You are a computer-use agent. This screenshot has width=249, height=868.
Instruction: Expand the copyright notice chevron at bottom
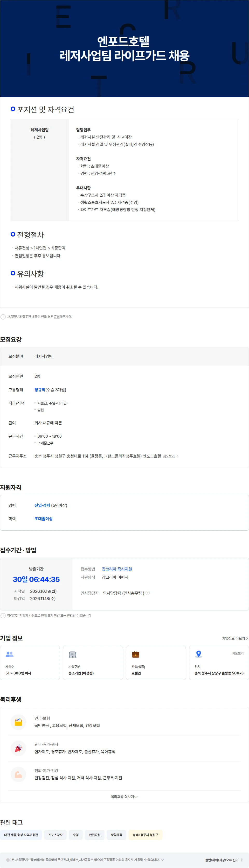point(162,860)
